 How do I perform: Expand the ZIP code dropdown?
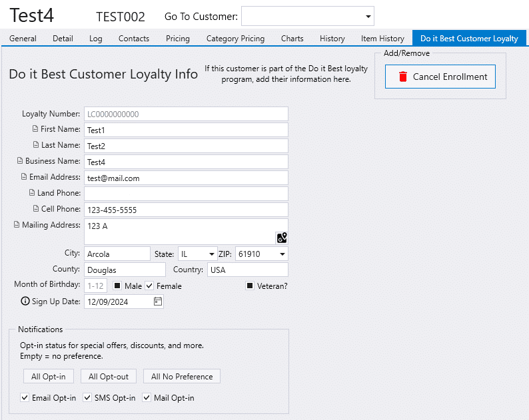pyautogui.click(x=282, y=254)
